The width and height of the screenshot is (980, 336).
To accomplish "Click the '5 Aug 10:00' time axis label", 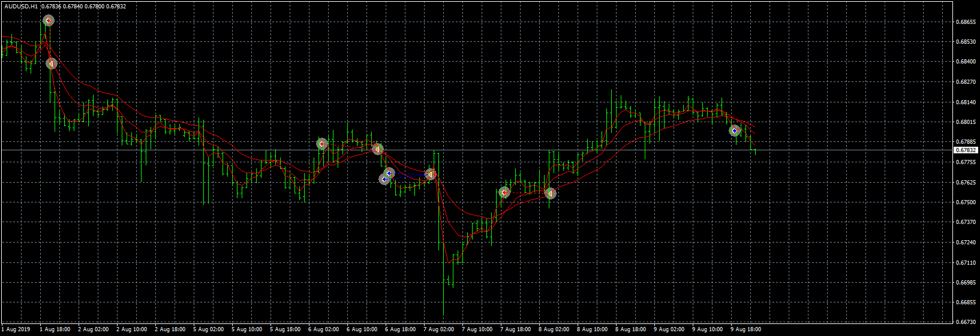I will tap(247, 329).
